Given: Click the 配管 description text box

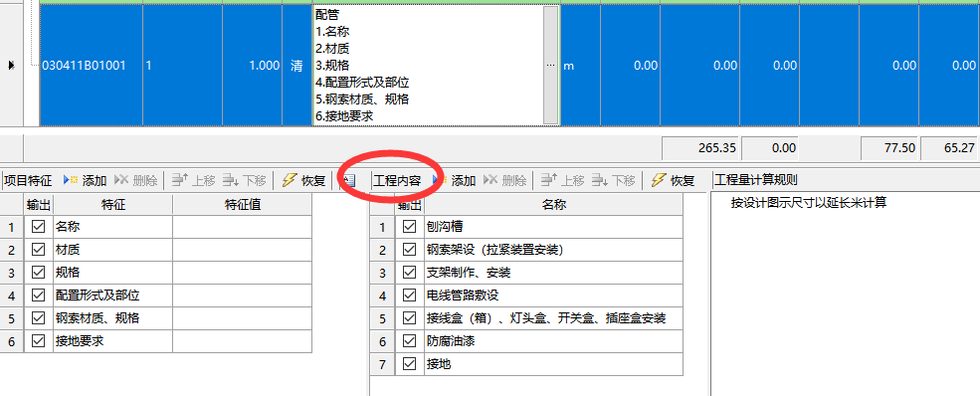Looking at the screenshot, I should pos(428,65).
